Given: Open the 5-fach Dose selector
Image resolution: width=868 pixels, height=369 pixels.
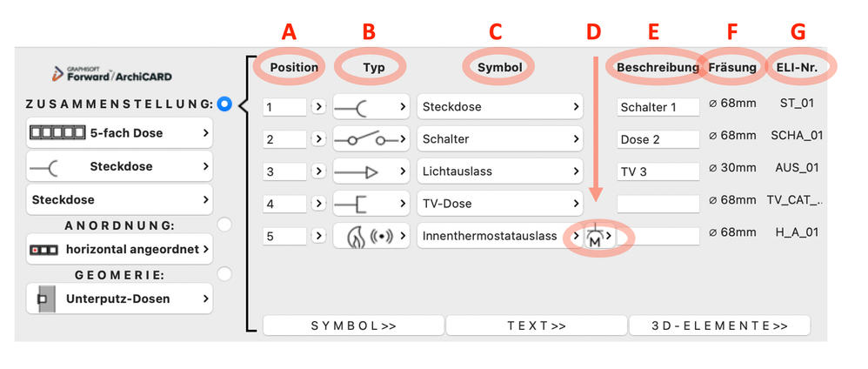Looking at the screenshot, I should click(119, 133).
